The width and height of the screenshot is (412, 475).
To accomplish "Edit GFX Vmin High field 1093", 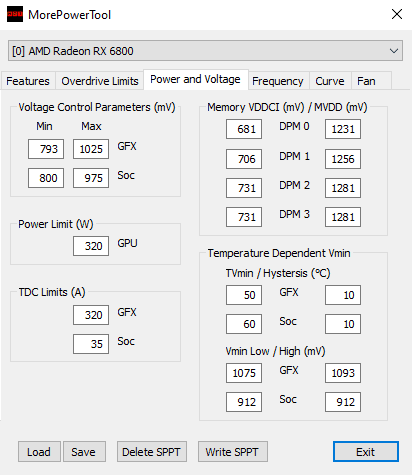I will tap(343, 373).
